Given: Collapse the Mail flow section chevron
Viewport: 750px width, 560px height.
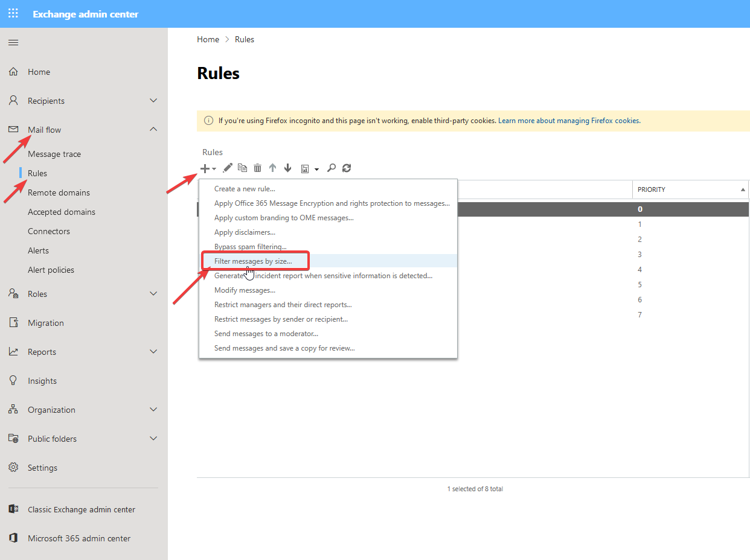Looking at the screenshot, I should coord(153,129).
